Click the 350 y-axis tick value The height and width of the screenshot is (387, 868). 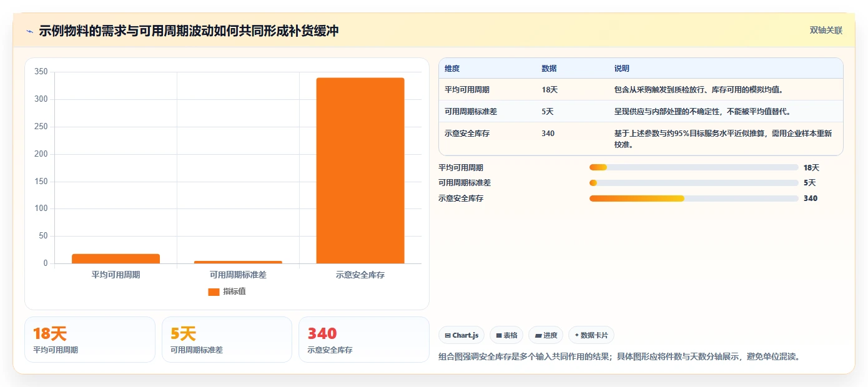point(41,72)
